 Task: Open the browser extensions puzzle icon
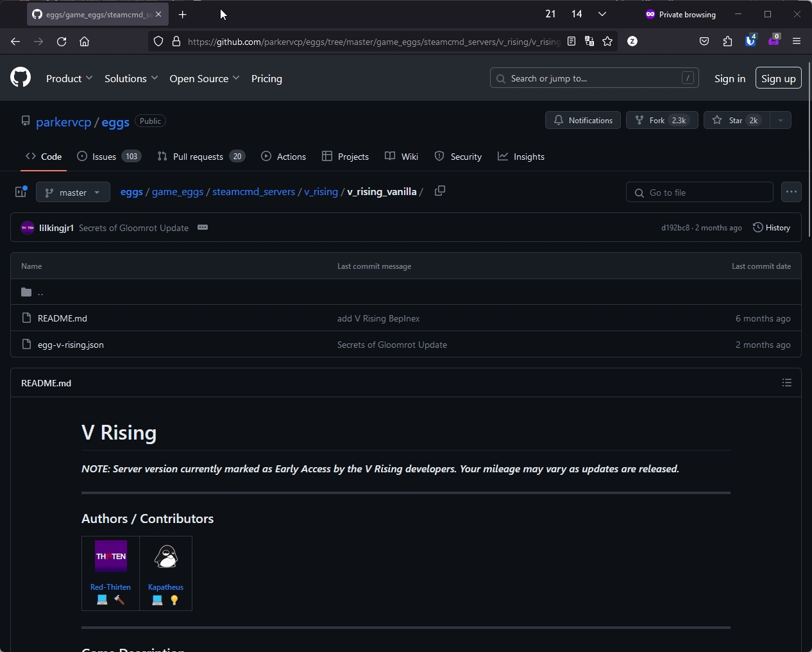tap(727, 41)
